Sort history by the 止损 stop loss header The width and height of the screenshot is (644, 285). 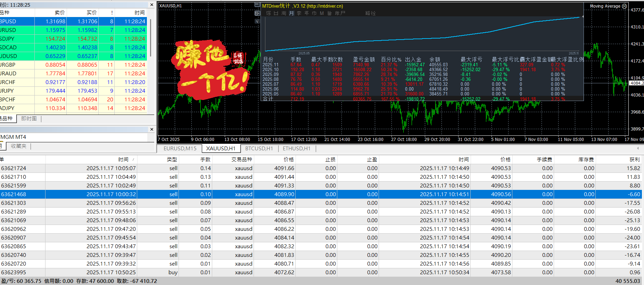coord(316,160)
